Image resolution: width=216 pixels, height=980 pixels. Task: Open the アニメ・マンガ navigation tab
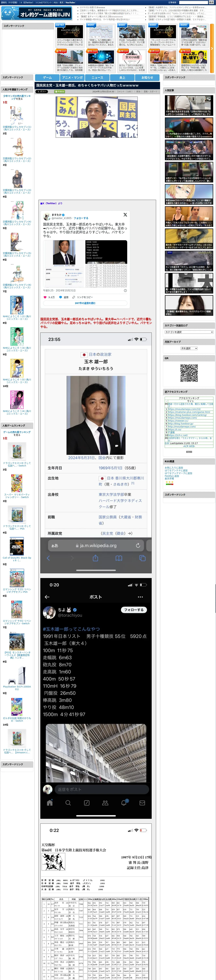coord(72,77)
